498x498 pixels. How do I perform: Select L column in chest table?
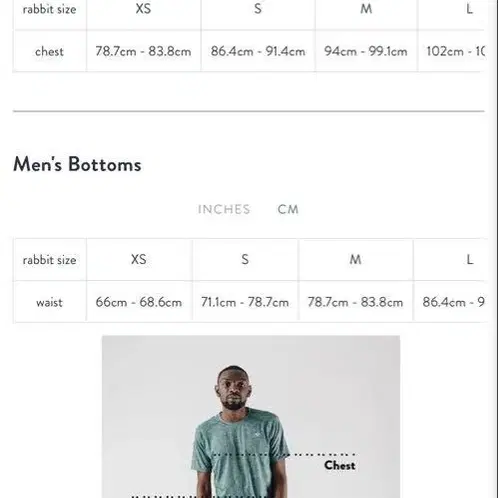(469, 9)
